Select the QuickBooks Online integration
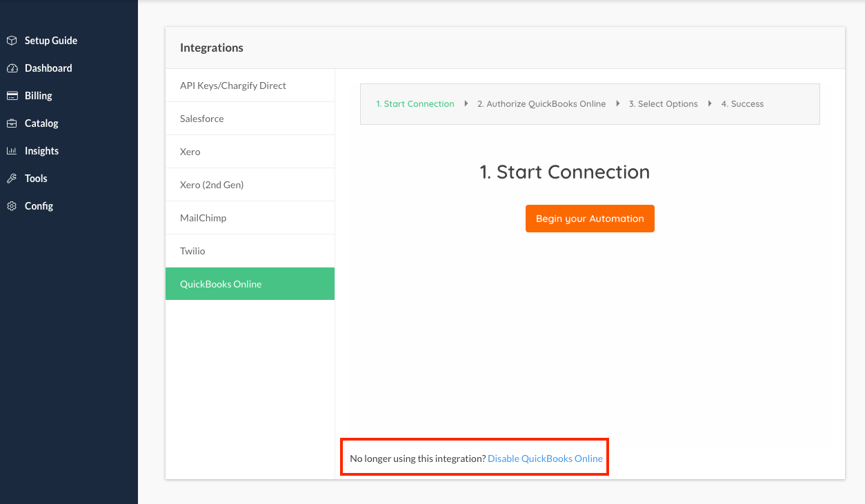 click(250, 284)
